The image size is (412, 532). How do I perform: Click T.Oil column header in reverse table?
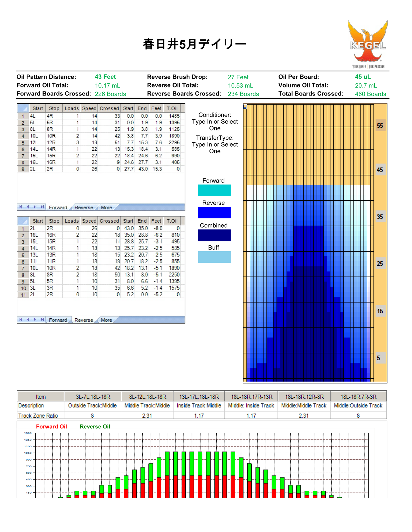pos(172,221)
